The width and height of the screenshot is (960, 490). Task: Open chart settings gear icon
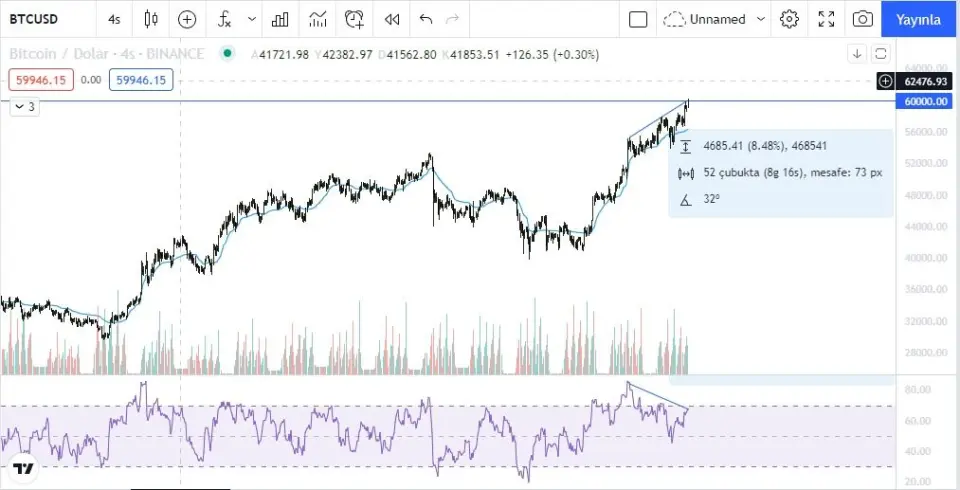(x=790, y=19)
